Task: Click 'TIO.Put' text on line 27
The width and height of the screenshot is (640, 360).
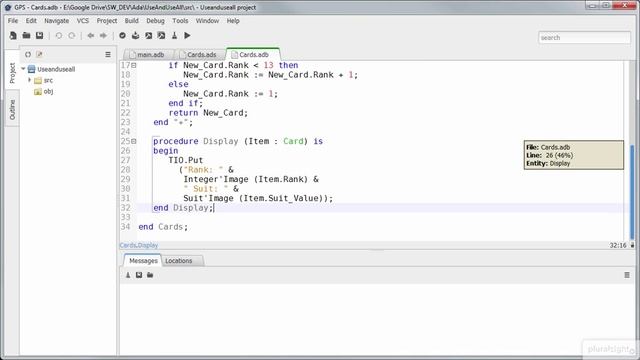Action: (x=186, y=160)
